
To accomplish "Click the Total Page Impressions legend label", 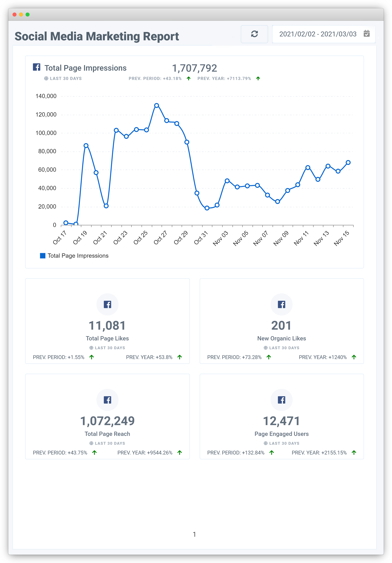I will pos(78,256).
